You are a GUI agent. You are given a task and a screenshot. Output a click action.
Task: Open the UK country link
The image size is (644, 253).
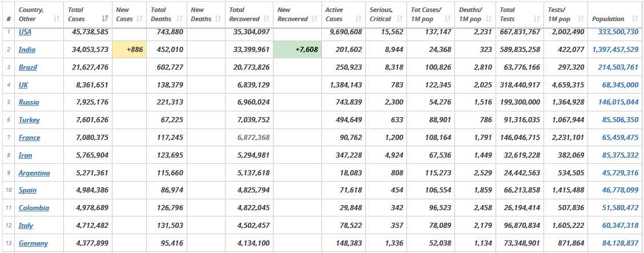click(x=23, y=85)
